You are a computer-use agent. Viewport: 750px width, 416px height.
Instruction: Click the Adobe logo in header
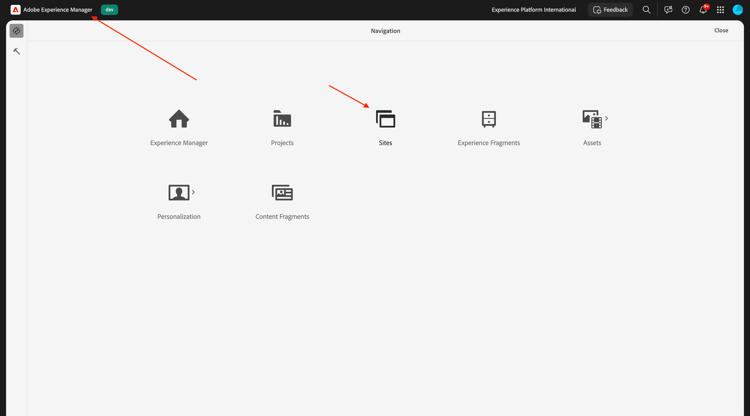pyautogui.click(x=15, y=10)
